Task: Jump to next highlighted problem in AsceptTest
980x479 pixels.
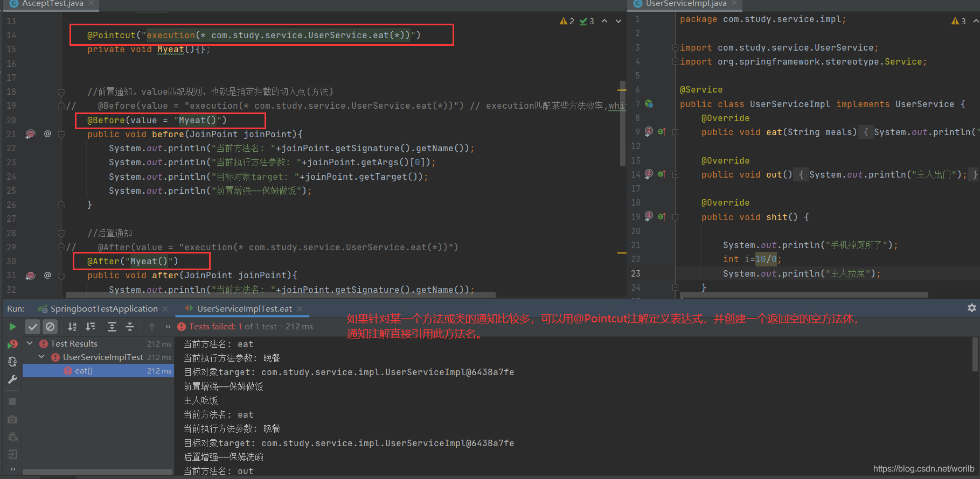Action: [x=618, y=21]
